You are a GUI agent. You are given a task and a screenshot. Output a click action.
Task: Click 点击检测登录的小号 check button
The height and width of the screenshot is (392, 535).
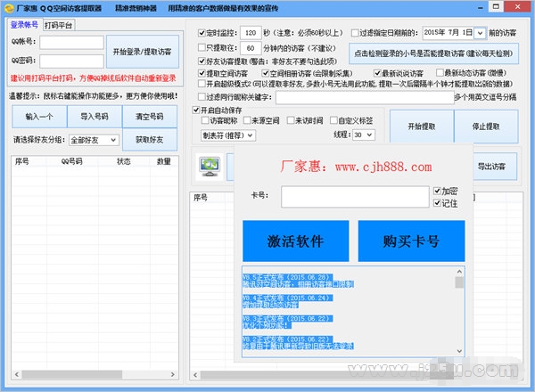tap(433, 53)
